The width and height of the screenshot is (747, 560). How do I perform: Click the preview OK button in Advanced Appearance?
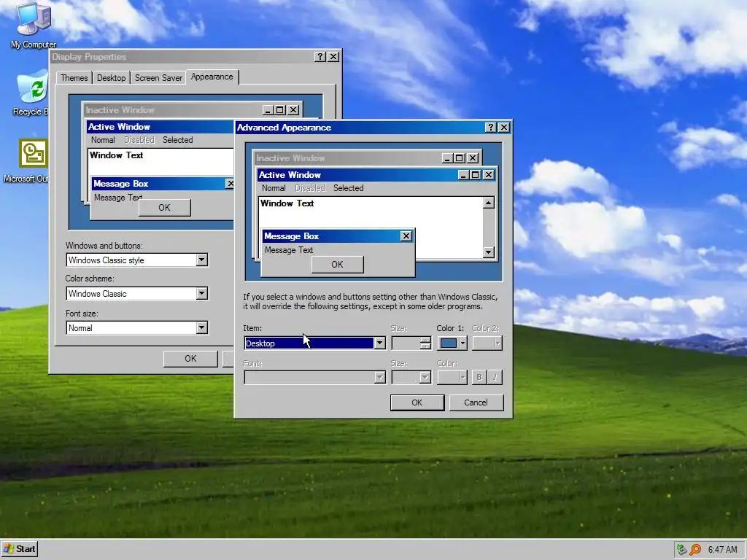tap(337, 264)
